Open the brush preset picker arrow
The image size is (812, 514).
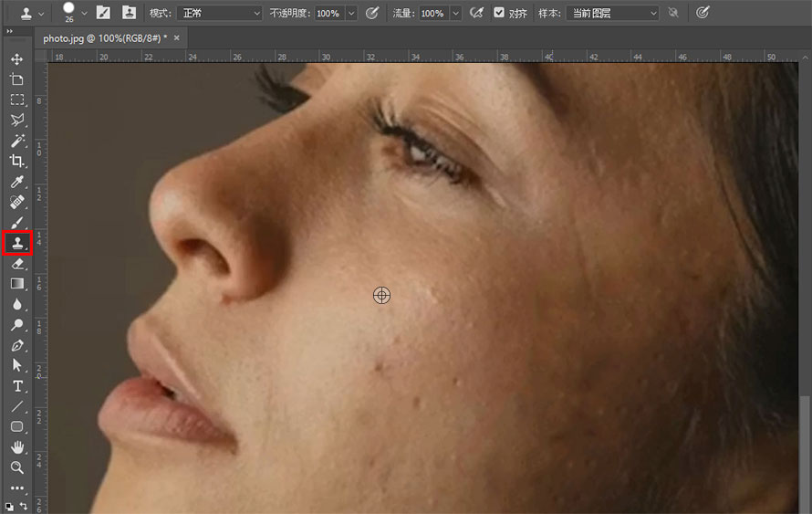[x=84, y=13]
